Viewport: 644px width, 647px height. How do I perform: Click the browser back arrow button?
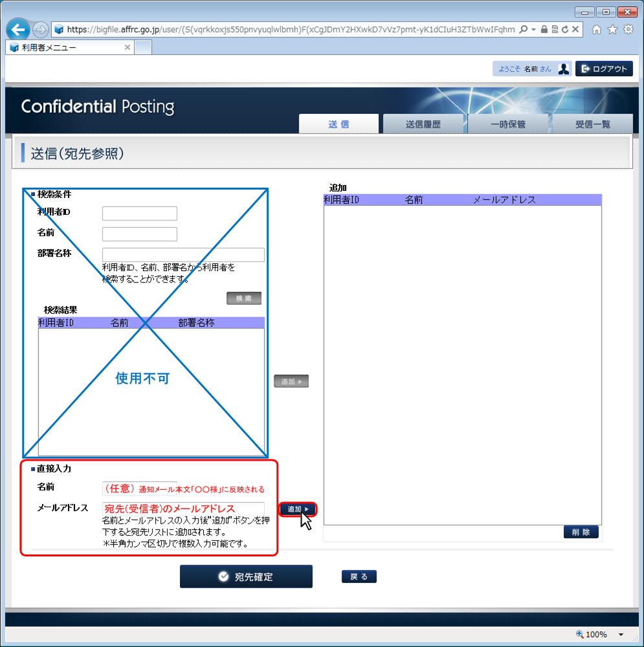[x=18, y=30]
